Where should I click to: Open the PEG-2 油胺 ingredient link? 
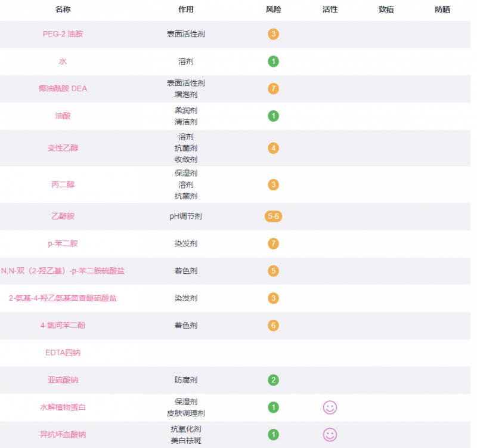63,34
